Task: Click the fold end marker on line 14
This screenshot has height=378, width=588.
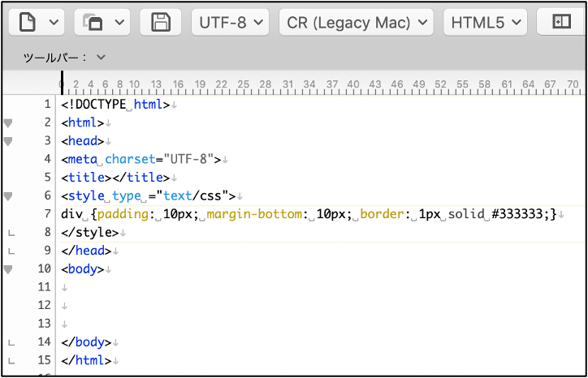Action: coord(11,342)
